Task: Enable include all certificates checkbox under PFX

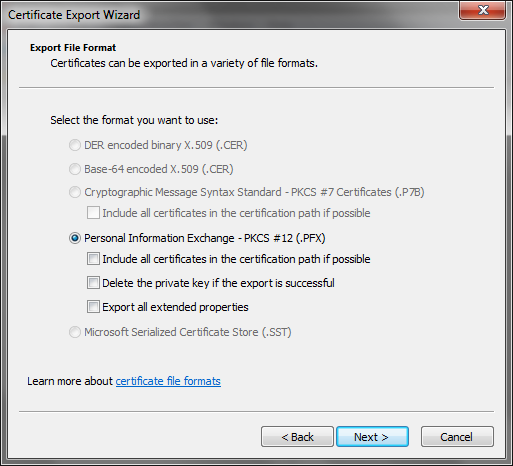Action: [93, 259]
